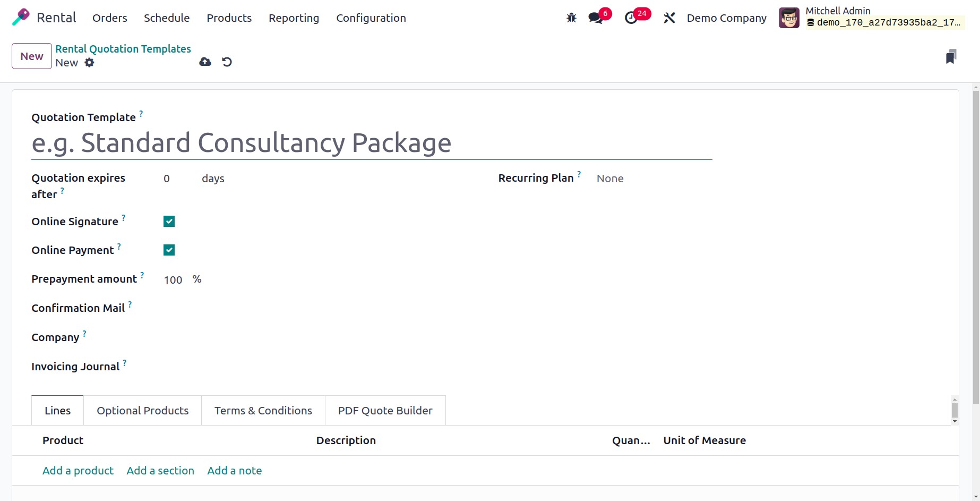Show help tooltip for Prepayment amount

(x=142, y=275)
